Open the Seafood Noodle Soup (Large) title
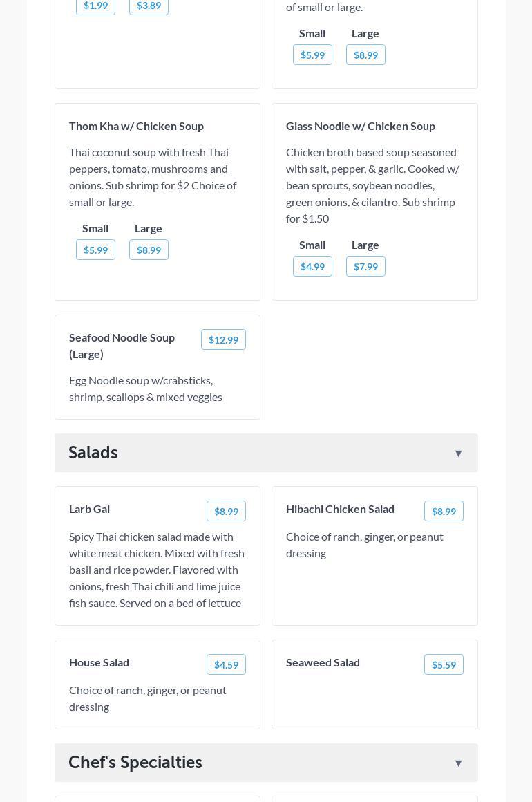Image resolution: width=532 pixels, height=802 pixels. (x=122, y=346)
